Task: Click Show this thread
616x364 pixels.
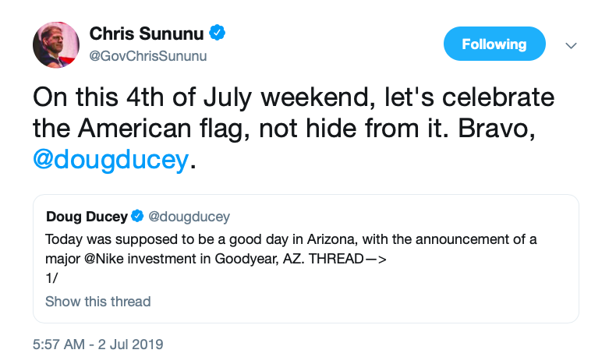Action: [97, 302]
